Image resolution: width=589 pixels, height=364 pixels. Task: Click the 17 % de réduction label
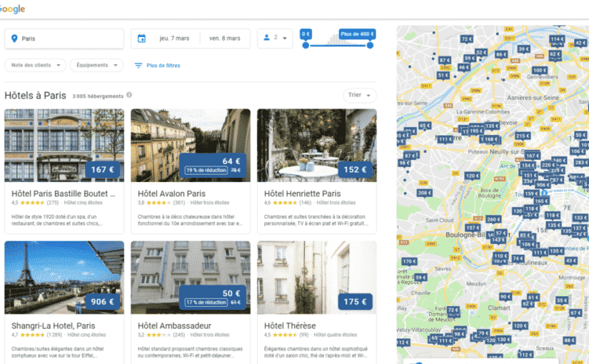click(206, 303)
